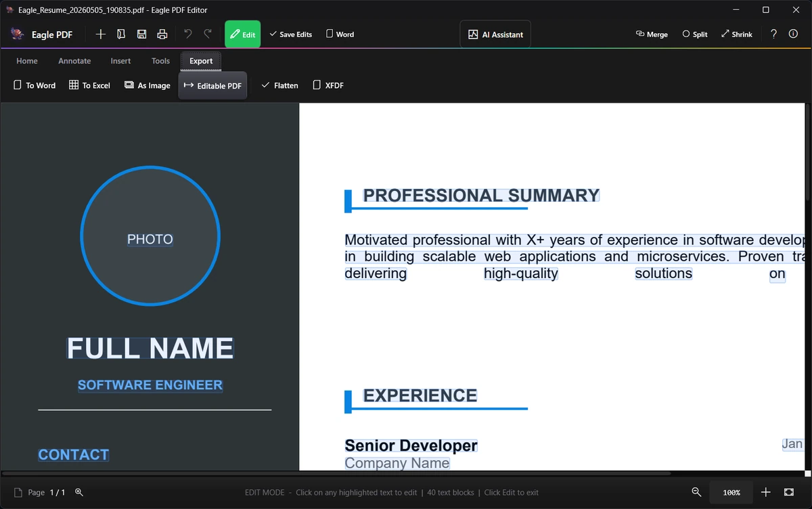
Task: Open the Tools tab
Action: pyautogui.click(x=160, y=61)
